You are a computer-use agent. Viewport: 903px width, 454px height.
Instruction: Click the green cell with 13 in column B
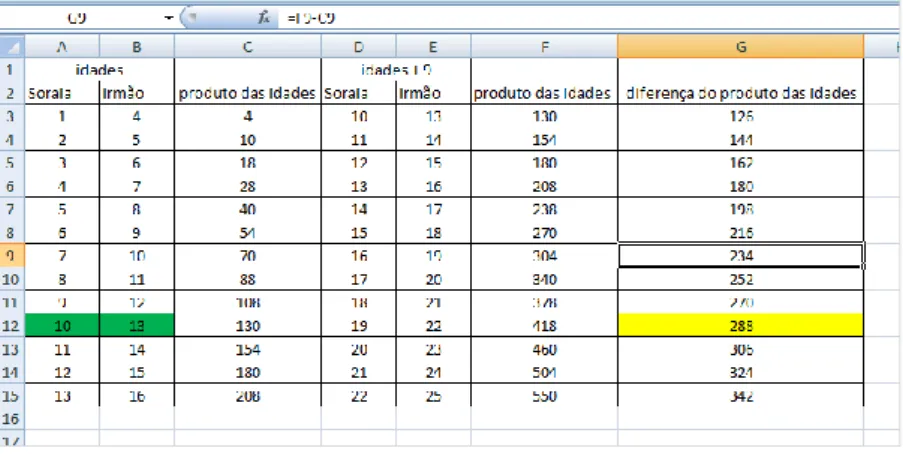pos(136,326)
